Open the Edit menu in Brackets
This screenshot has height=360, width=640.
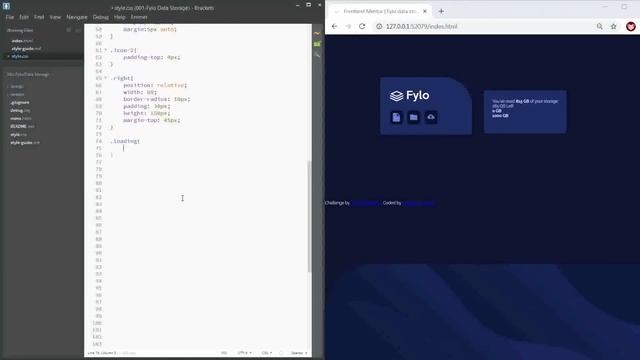point(24,17)
